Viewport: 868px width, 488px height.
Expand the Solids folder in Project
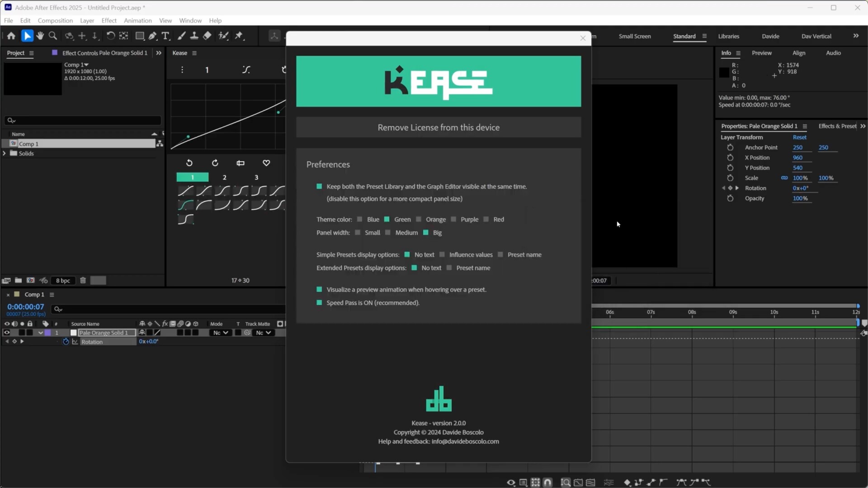[5, 154]
